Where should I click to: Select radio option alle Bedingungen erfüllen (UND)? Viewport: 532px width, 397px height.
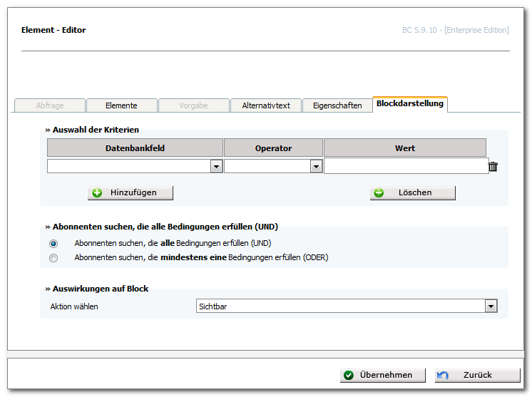[53, 244]
